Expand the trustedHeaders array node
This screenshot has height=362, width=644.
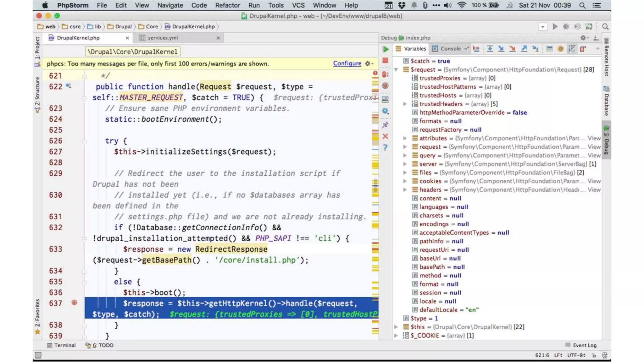click(405, 104)
